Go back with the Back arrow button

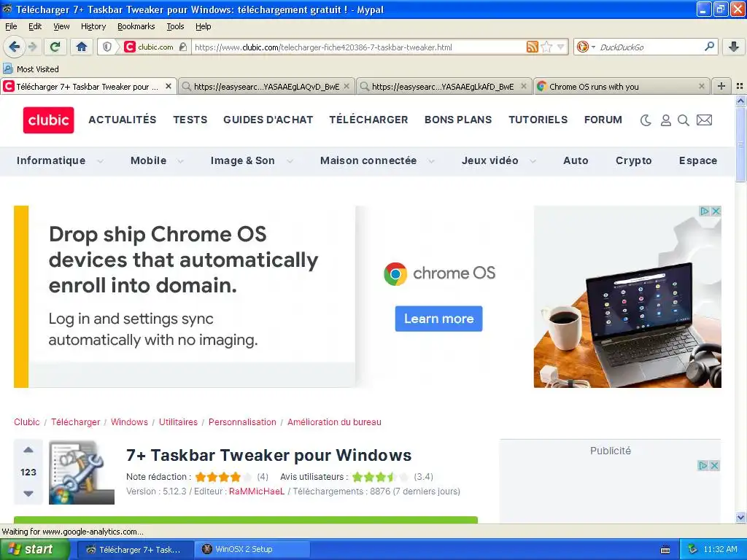[14, 47]
